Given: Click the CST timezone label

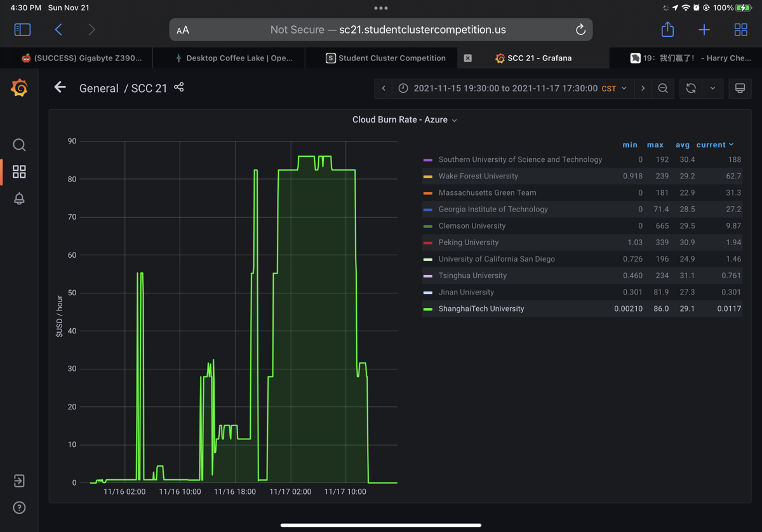Looking at the screenshot, I should tap(609, 88).
